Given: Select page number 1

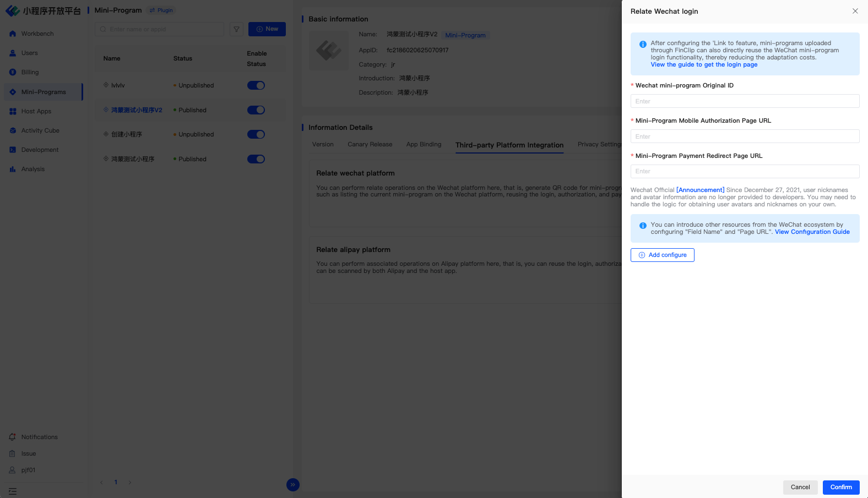Looking at the screenshot, I should coord(116,483).
